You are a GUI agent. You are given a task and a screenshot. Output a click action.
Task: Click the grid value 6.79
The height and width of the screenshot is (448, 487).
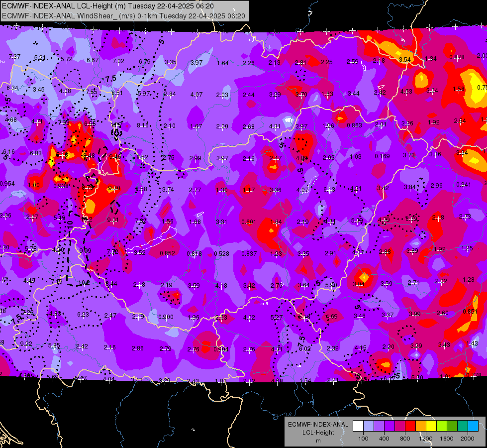144,62
